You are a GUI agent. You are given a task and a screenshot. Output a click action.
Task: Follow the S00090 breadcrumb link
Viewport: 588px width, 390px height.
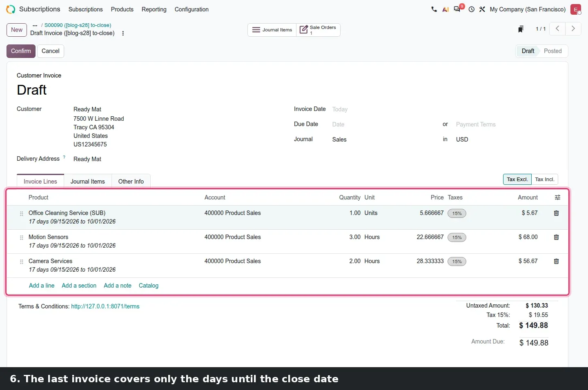pos(78,25)
